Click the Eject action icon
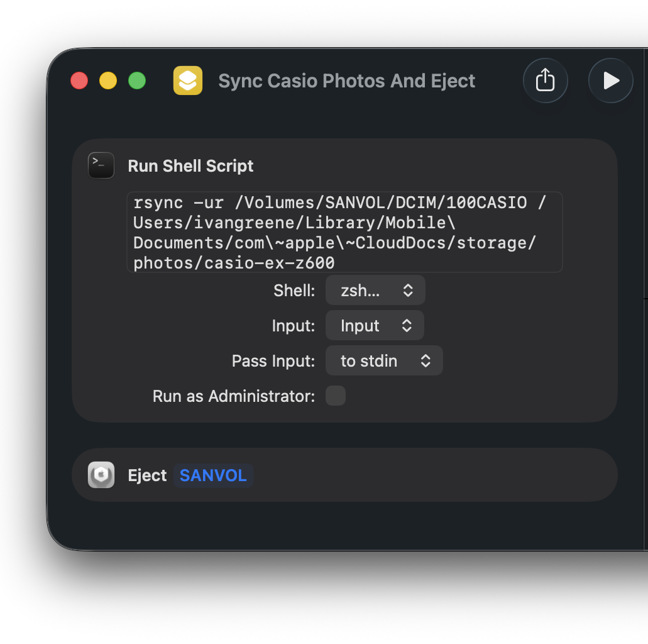This screenshot has height=644, width=648. (x=101, y=475)
